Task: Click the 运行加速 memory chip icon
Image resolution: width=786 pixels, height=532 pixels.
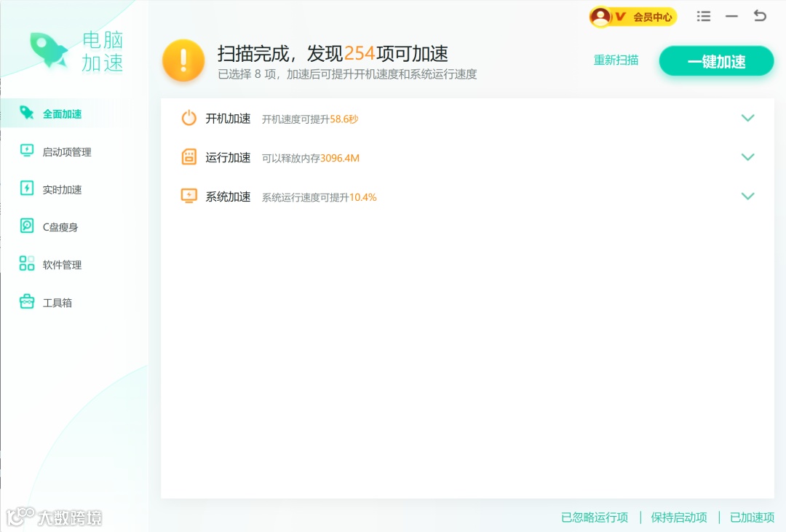Action: 189,157
